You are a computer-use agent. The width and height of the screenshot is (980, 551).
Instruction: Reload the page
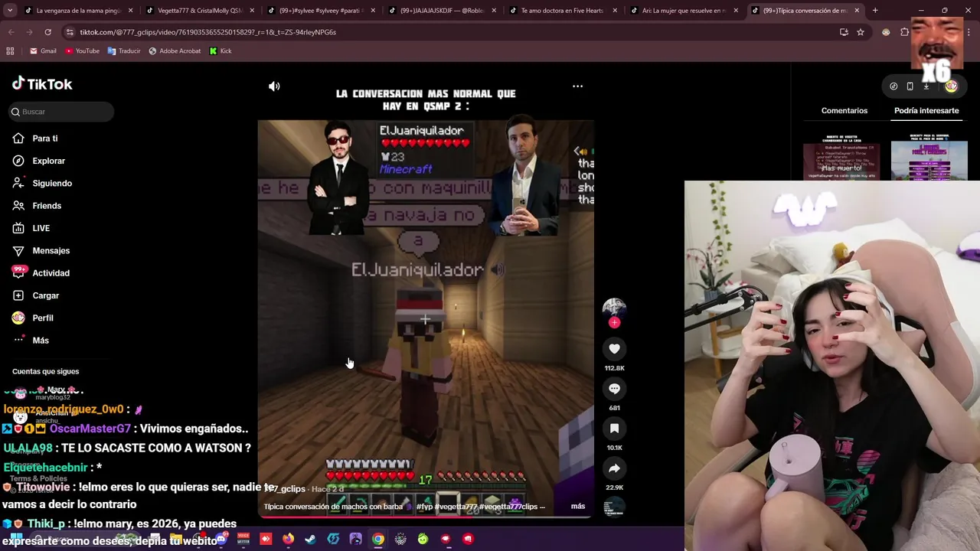(47, 32)
